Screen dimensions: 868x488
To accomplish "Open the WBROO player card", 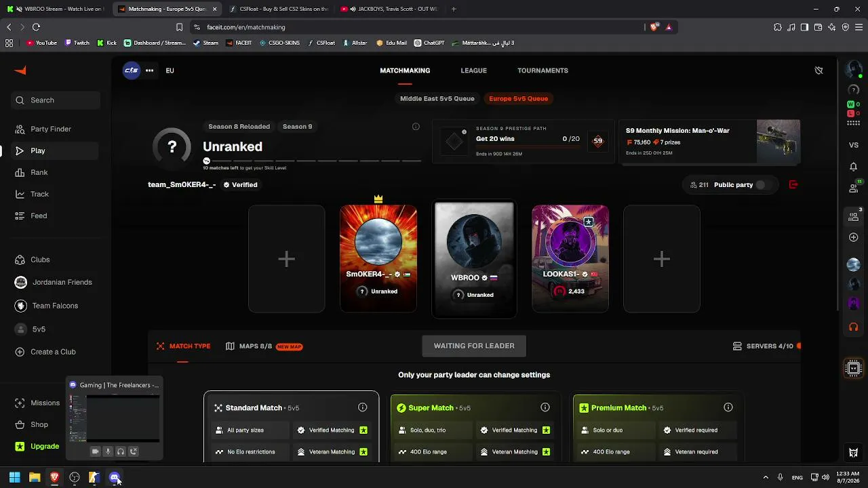I will point(474,259).
